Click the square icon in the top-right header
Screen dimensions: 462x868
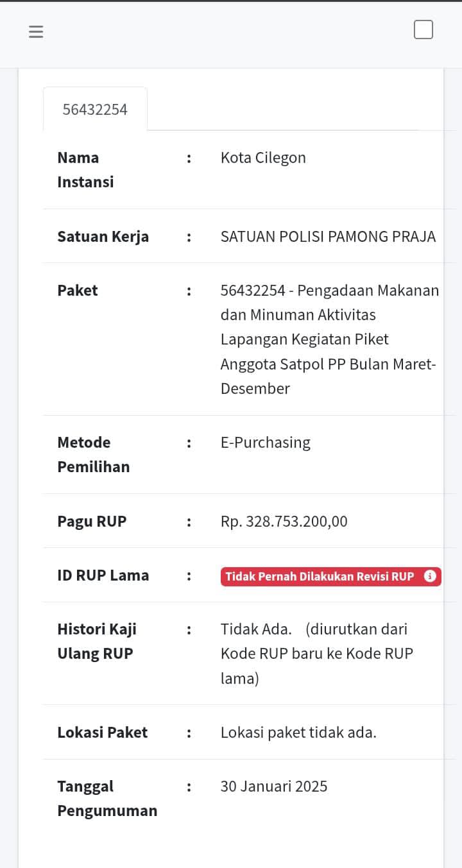[x=424, y=30]
